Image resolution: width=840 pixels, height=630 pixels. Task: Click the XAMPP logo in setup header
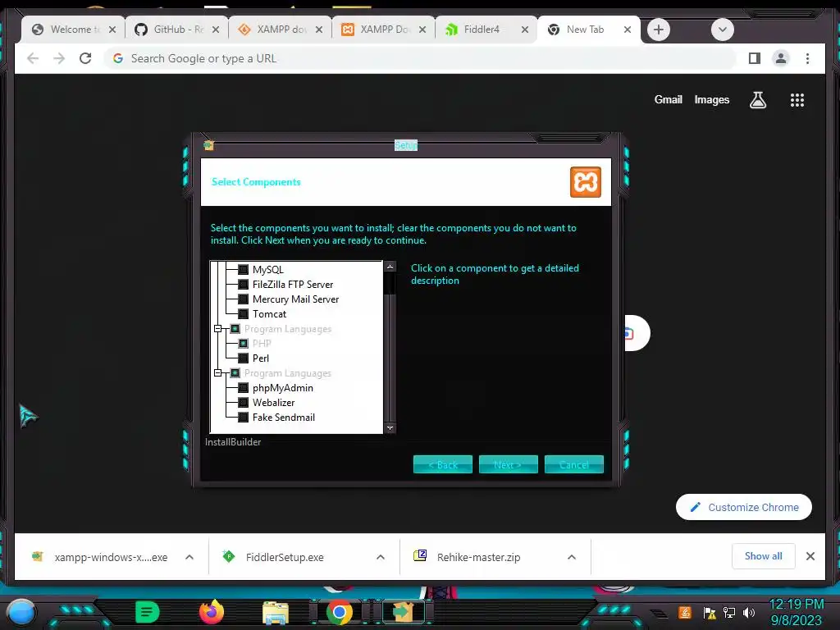tap(586, 182)
